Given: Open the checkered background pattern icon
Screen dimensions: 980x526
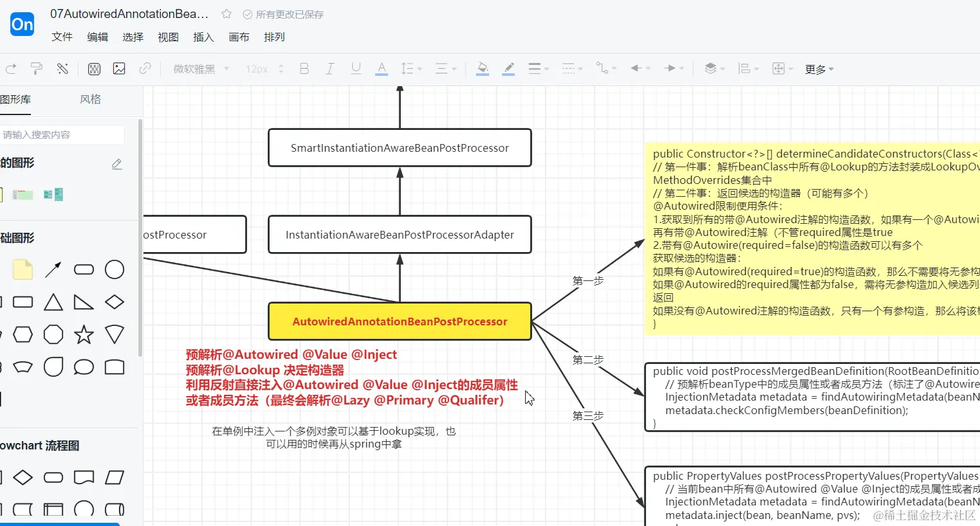Looking at the screenshot, I should [94, 69].
